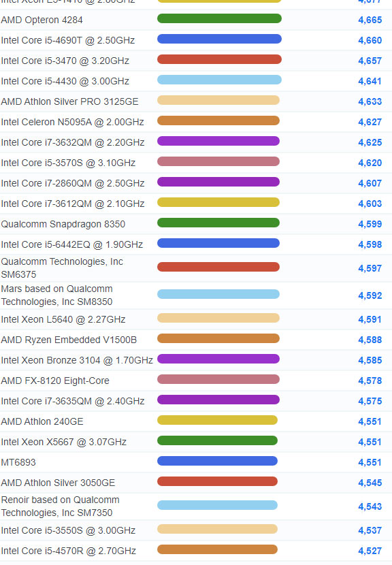Open Intel Core i7-3612QM @ 2.10GHz
The width and height of the screenshot is (392, 565).
point(73,204)
